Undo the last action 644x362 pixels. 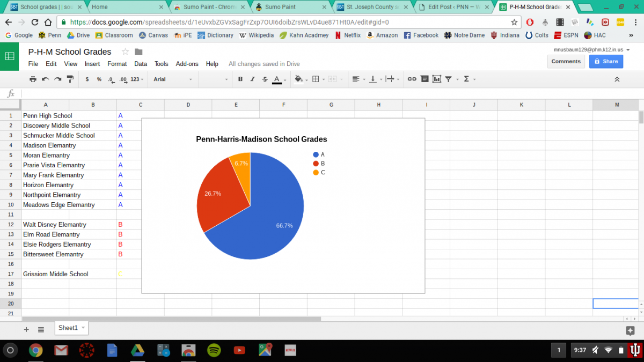[45, 79]
